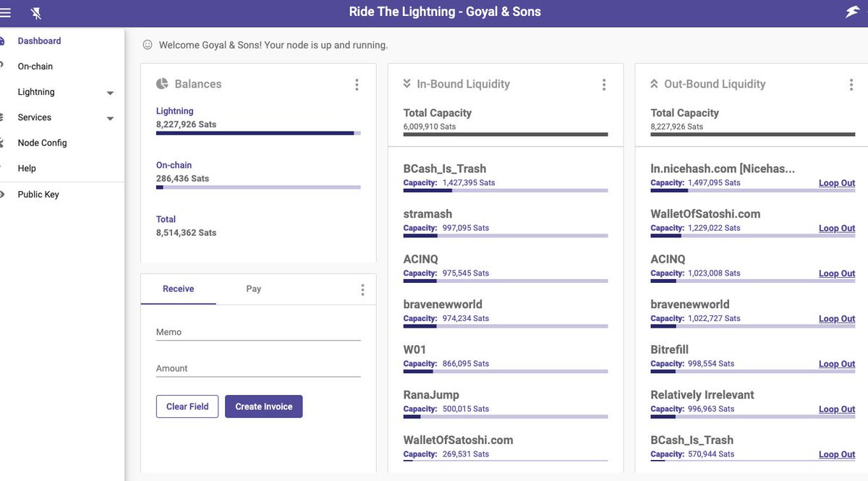The height and width of the screenshot is (481, 868).
Task: Open Receive/Pay card three-dot menu
Action: (362, 289)
